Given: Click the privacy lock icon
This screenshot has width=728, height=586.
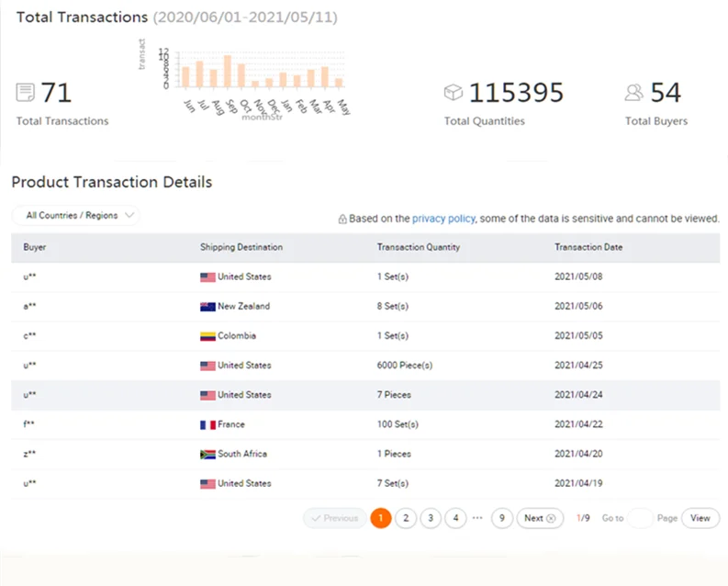Looking at the screenshot, I should coord(342,220).
